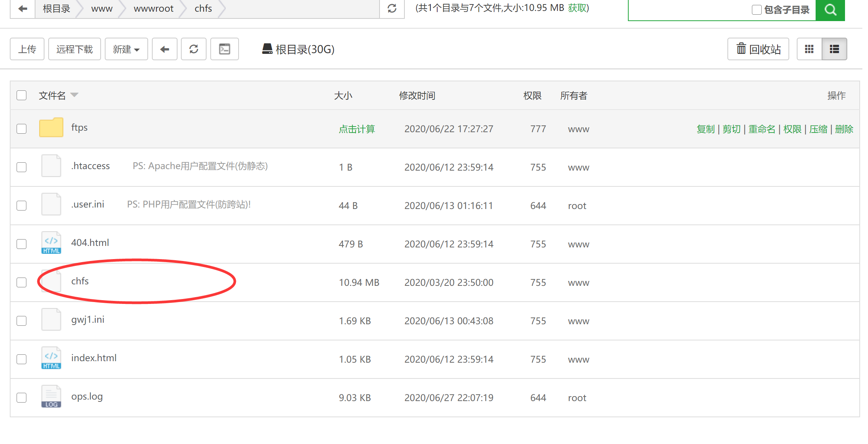
Task: Click the 上传 upload button
Action: click(27, 49)
